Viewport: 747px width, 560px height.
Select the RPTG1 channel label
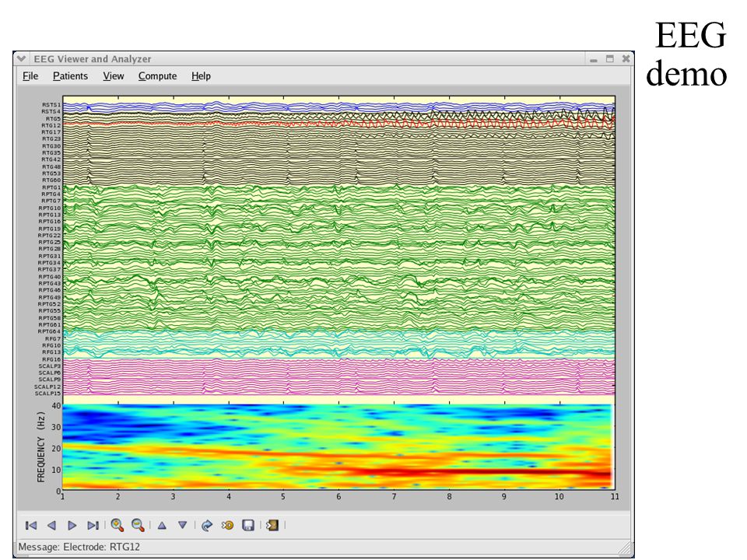[x=51, y=187]
